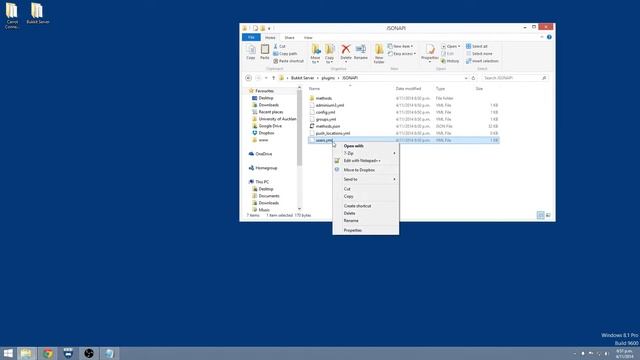Click the Rename ribbon icon
The height and width of the screenshot is (360, 640).
click(x=361, y=52)
